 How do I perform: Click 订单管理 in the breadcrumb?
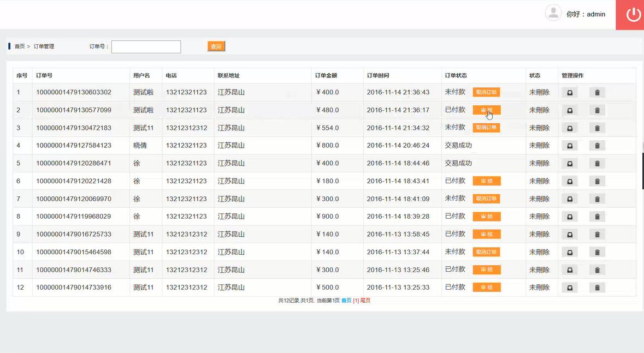click(x=44, y=46)
